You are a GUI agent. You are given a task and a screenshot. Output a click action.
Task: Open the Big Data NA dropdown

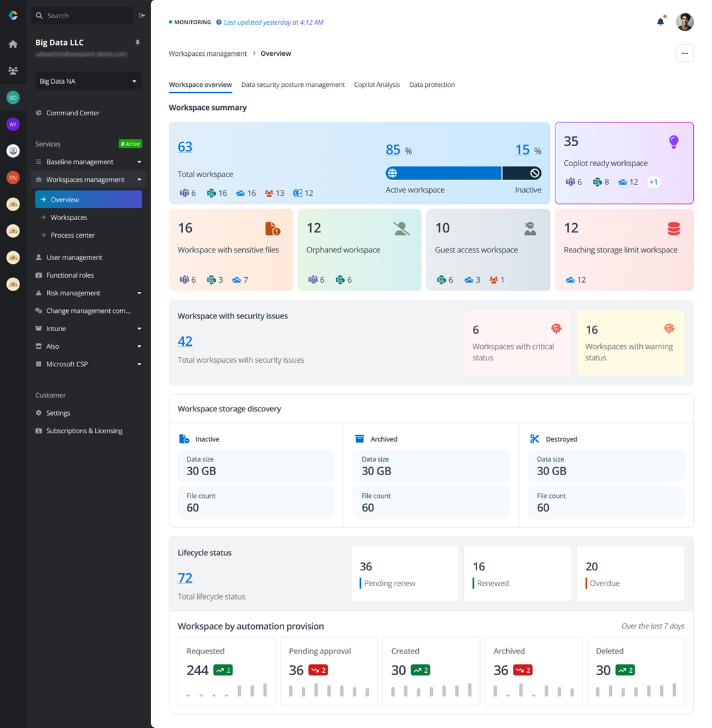(89, 81)
